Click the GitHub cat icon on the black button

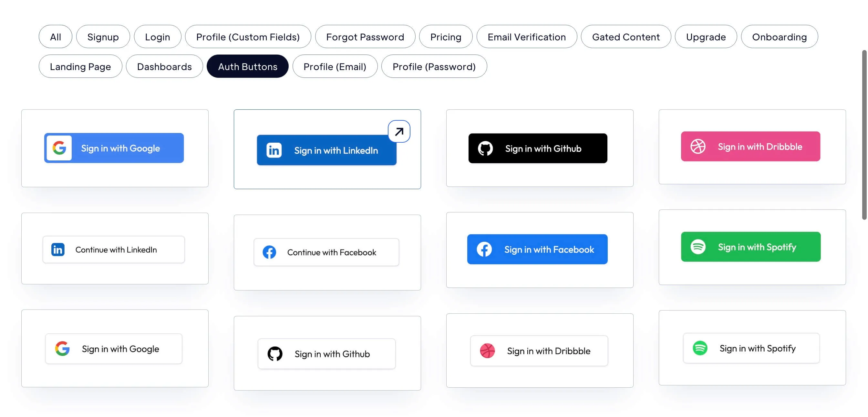pyautogui.click(x=485, y=148)
